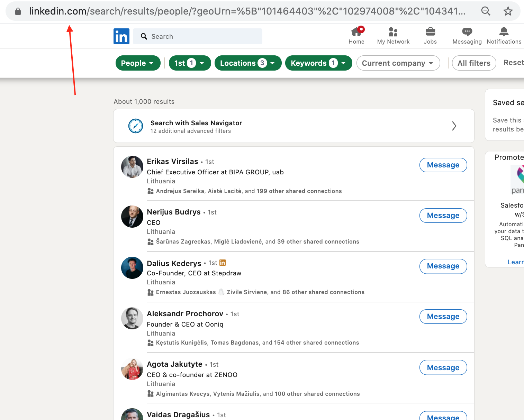524x420 pixels.
Task: Click the padlock site info icon
Action: [x=18, y=11]
